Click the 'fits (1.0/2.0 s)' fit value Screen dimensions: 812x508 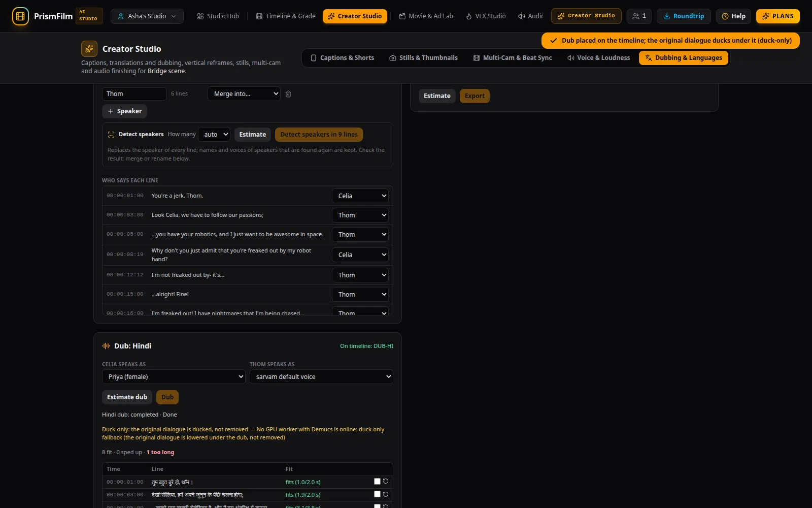303,482
